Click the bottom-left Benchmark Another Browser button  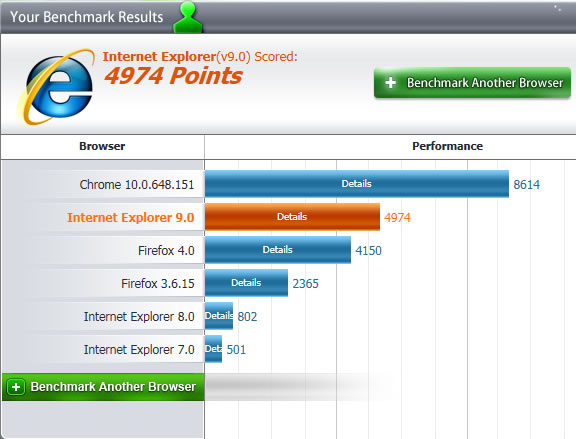point(103,387)
